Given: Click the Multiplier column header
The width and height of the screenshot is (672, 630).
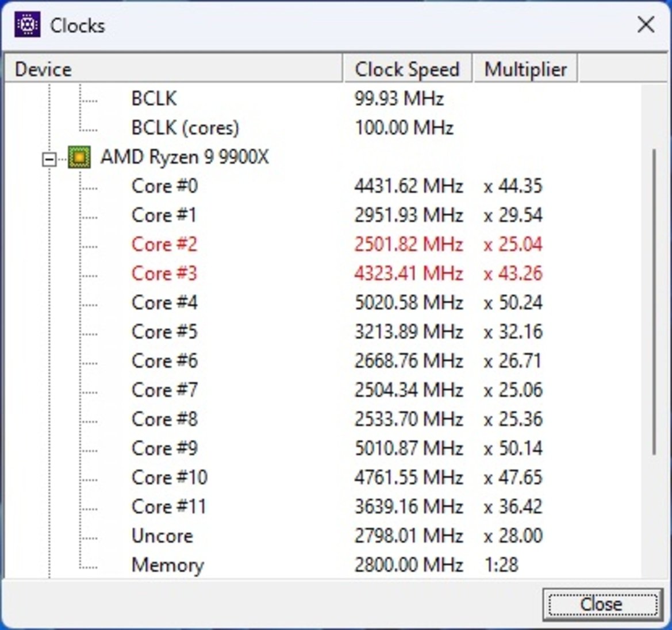Looking at the screenshot, I should [525, 69].
